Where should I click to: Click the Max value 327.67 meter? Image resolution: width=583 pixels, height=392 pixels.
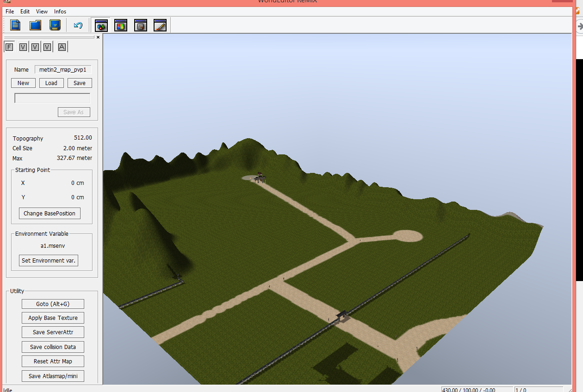point(74,158)
